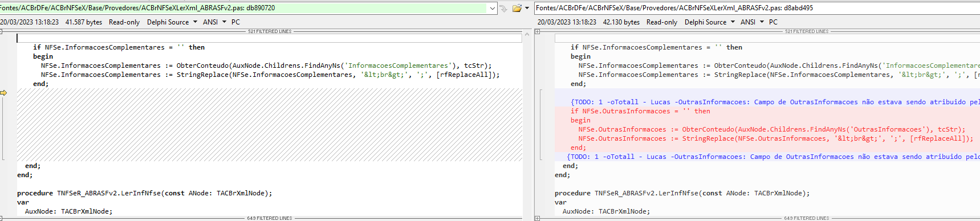Click the left pane Read-only status
980x221 pixels.
[124, 22]
